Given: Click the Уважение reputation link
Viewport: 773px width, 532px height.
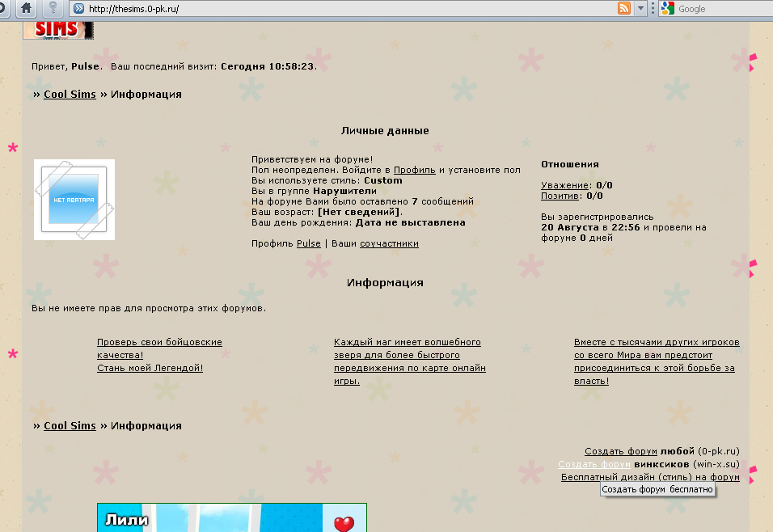Looking at the screenshot, I should (564, 185).
